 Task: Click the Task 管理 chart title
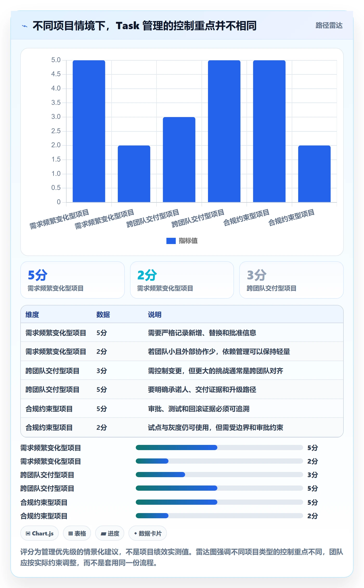coord(145,25)
